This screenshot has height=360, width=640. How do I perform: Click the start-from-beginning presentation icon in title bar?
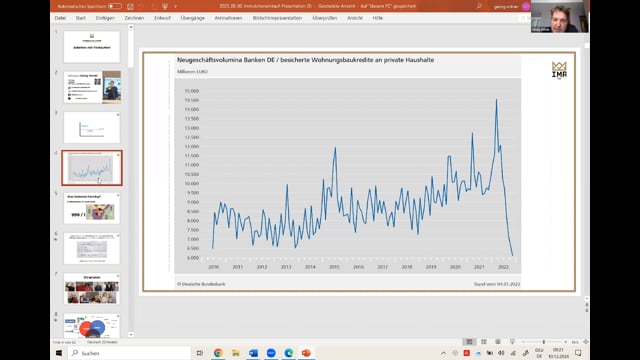165,6
